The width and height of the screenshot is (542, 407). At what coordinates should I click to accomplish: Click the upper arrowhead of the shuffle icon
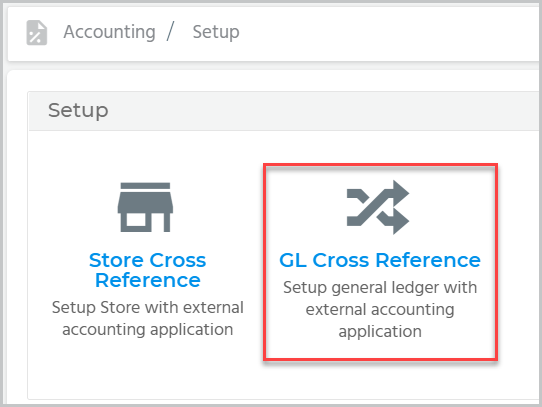401,193
